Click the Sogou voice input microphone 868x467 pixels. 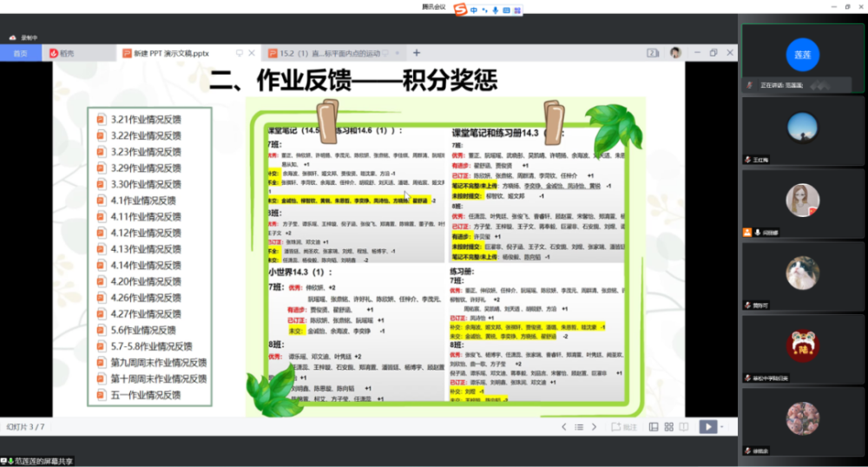point(495,10)
